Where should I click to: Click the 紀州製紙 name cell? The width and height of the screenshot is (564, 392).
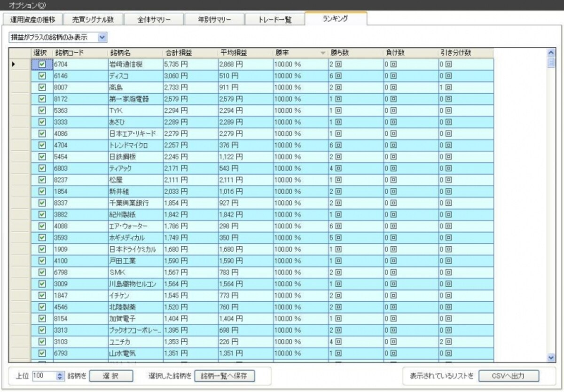click(x=135, y=214)
